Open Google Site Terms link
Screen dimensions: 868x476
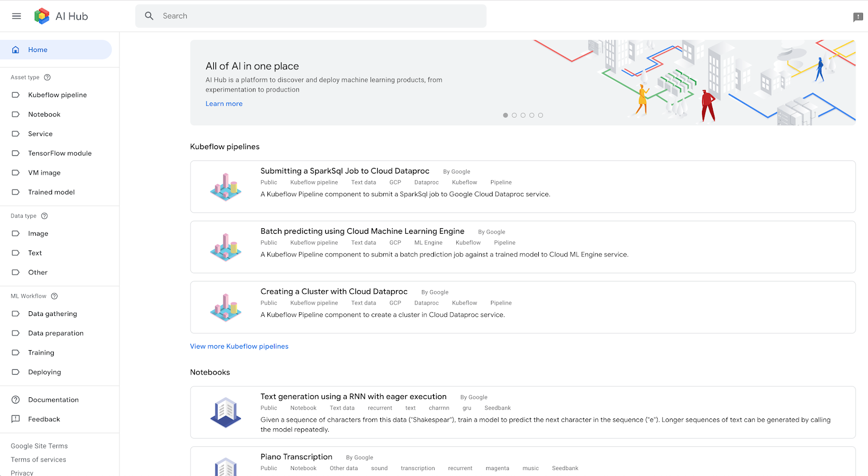point(39,446)
